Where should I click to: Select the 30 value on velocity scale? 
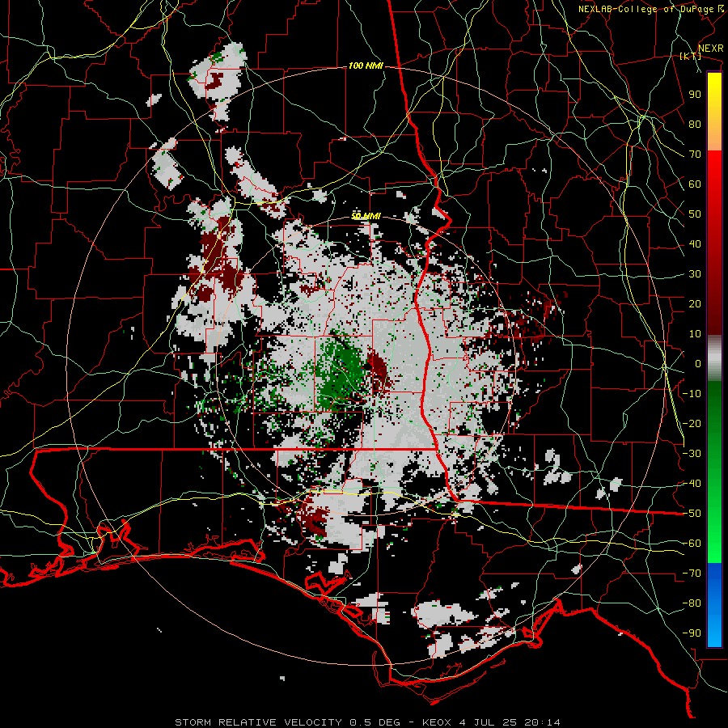pyautogui.click(x=695, y=274)
